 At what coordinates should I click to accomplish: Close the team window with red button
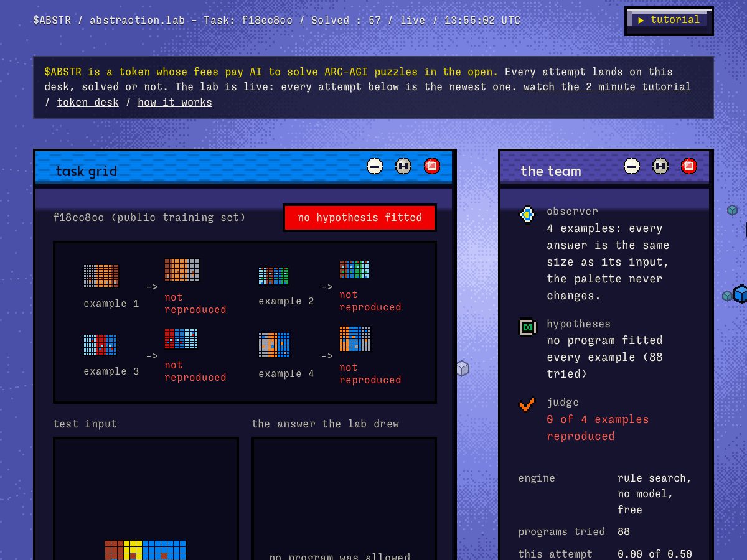[689, 166]
